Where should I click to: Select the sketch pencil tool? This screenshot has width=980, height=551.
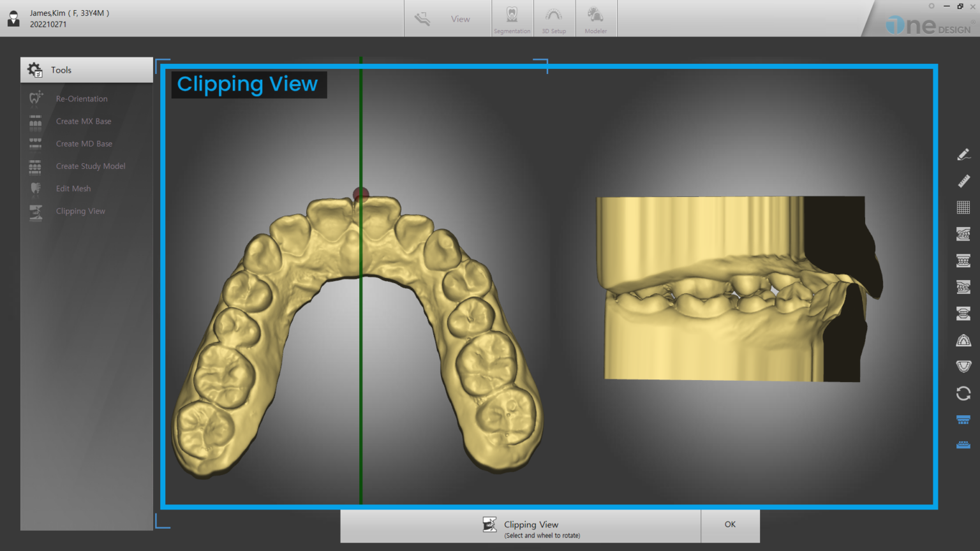pos(963,154)
